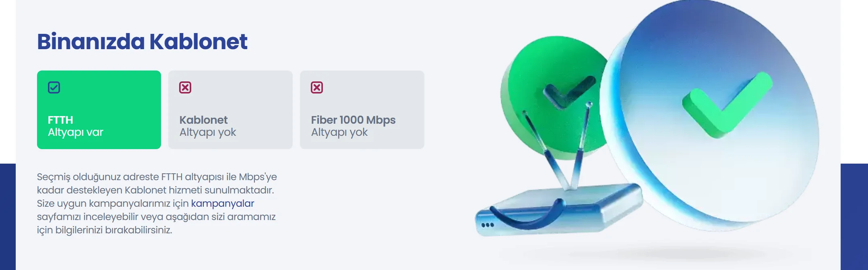Click the router illustration body
Viewport: 868px width, 270px height.
(x=560, y=210)
